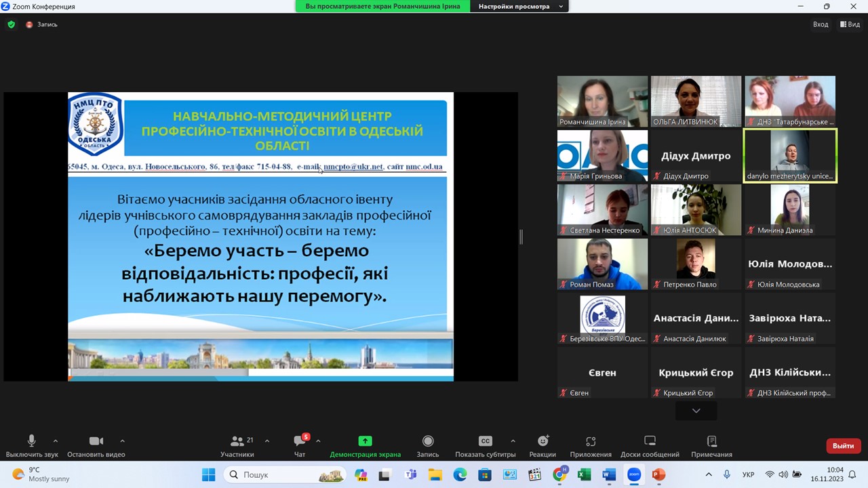868x488 pixels.
Task: Select Роман Помаз video thumbnail
Action: click(x=602, y=264)
